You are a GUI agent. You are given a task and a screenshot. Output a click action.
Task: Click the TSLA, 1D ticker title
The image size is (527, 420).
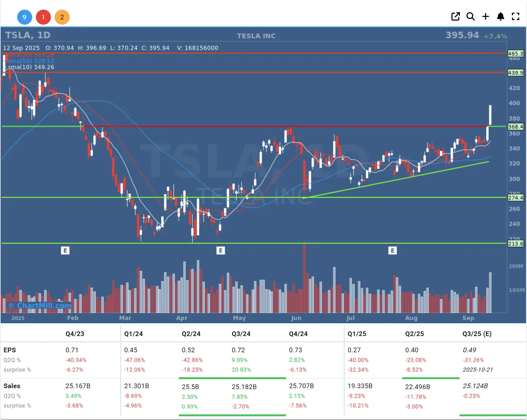[28, 35]
